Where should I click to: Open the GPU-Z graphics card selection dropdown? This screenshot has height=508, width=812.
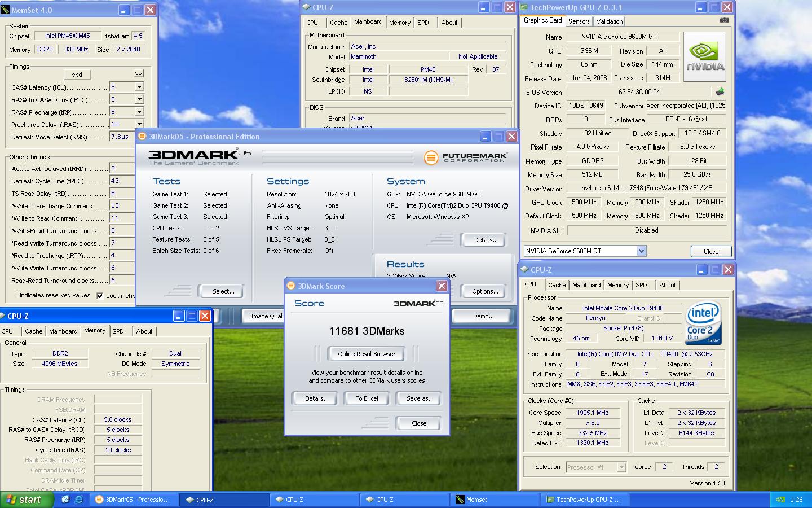click(641, 251)
